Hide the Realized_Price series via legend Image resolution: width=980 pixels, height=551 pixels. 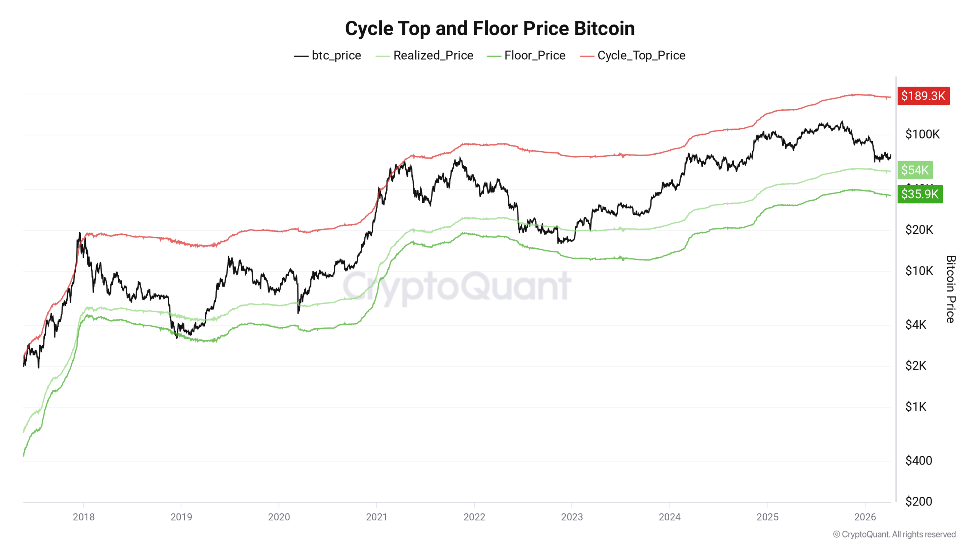pyautogui.click(x=433, y=55)
